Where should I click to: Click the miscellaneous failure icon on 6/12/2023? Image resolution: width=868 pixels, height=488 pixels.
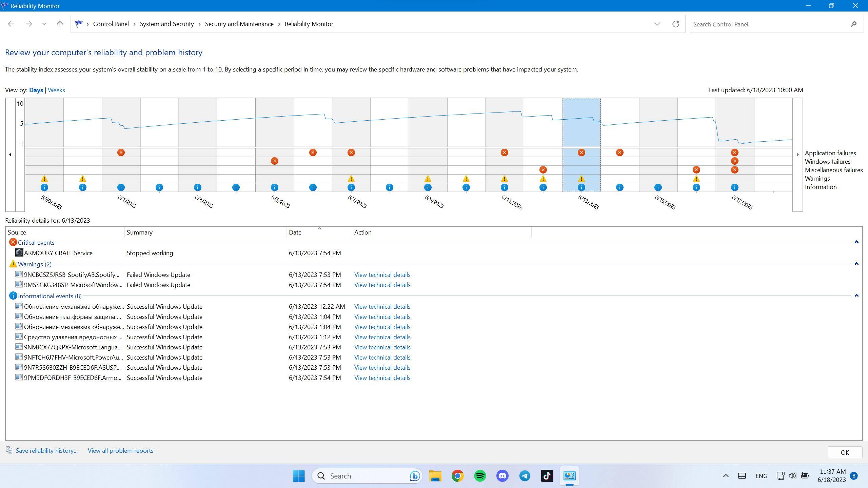click(x=543, y=170)
